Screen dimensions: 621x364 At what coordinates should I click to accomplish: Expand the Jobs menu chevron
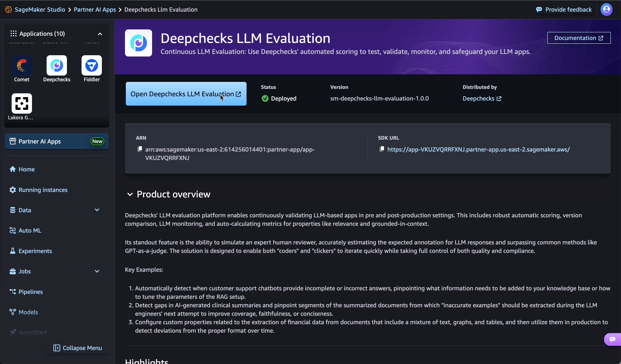click(97, 271)
